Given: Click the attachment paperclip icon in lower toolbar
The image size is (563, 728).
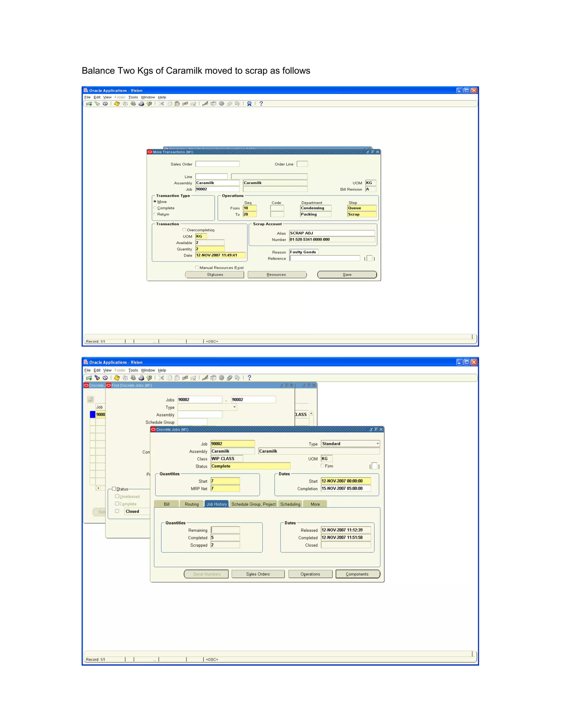Looking at the screenshot, I should point(230,378).
